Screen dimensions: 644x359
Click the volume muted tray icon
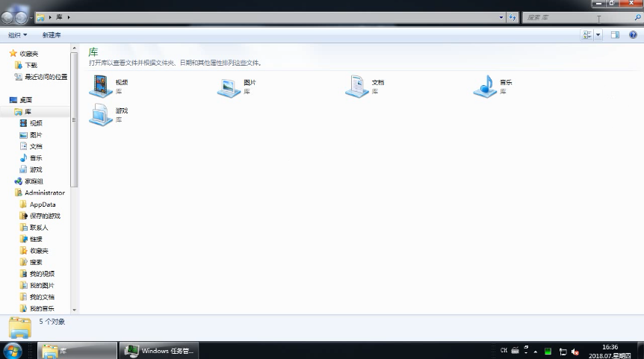(x=575, y=352)
